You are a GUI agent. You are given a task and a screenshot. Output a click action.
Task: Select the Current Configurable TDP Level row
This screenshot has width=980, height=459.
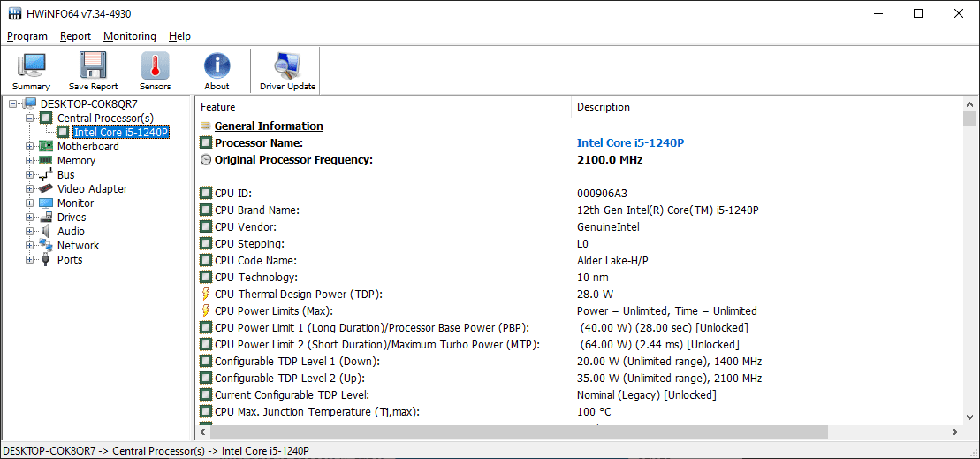580,395
